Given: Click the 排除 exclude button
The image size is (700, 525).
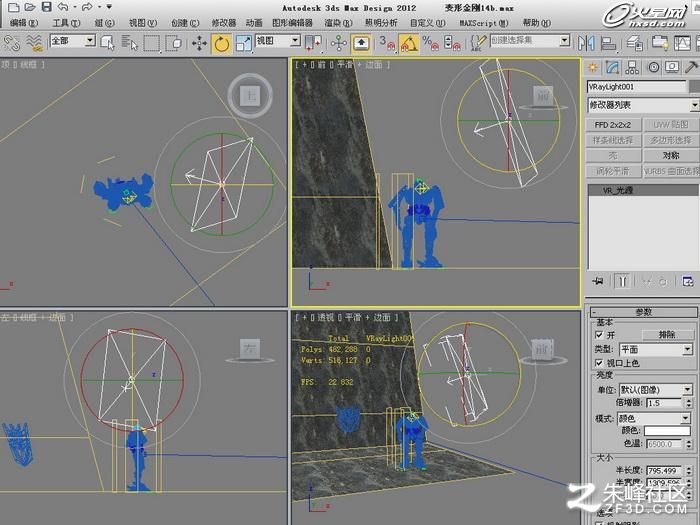Looking at the screenshot, I should [x=667, y=334].
